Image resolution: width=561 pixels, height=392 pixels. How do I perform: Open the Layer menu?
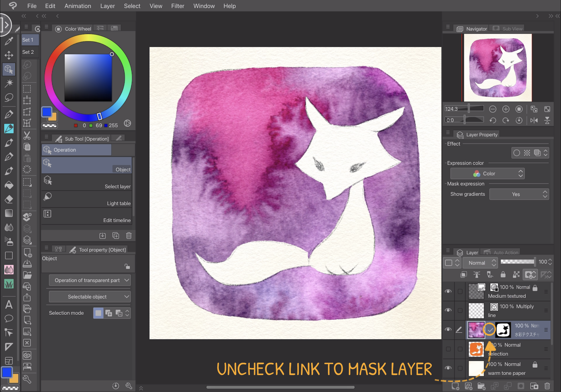(x=107, y=6)
